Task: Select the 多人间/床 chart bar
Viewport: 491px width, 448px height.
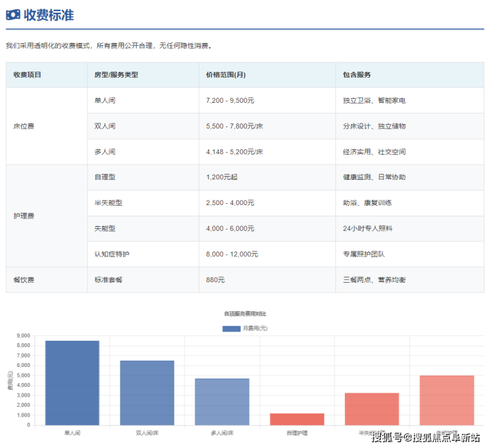Action: click(x=222, y=402)
